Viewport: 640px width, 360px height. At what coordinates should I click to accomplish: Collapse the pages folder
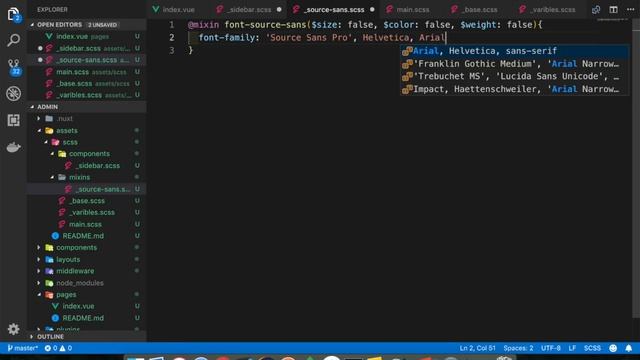pyautogui.click(x=86, y=295)
